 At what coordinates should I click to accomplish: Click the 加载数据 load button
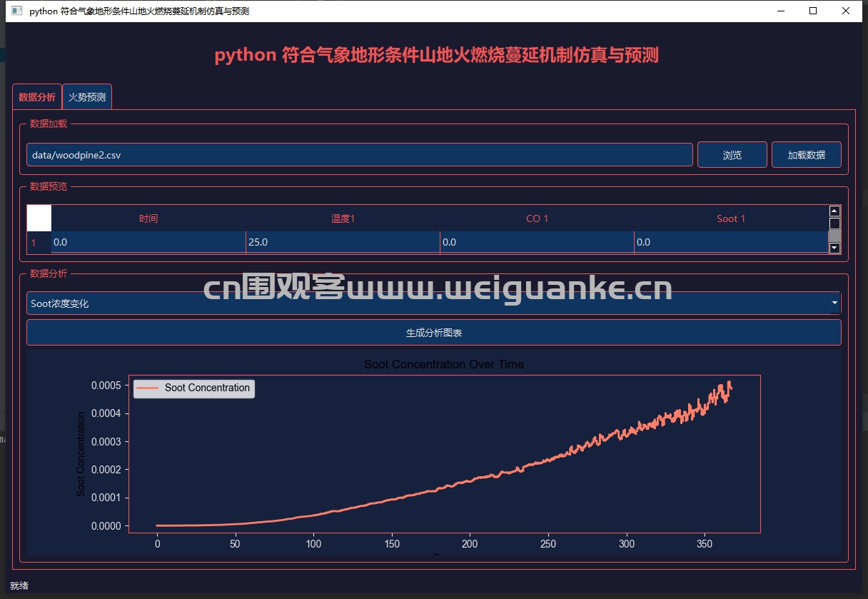(x=806, y=155)
